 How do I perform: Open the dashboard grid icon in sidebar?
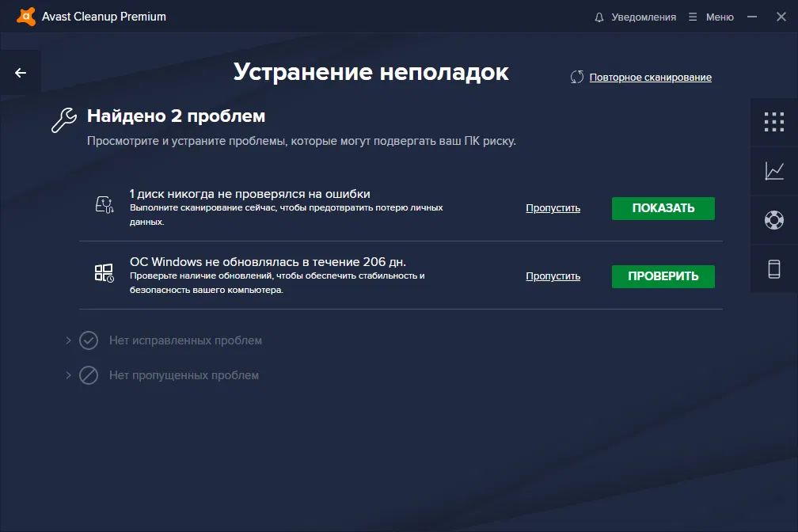pos(774,123)
